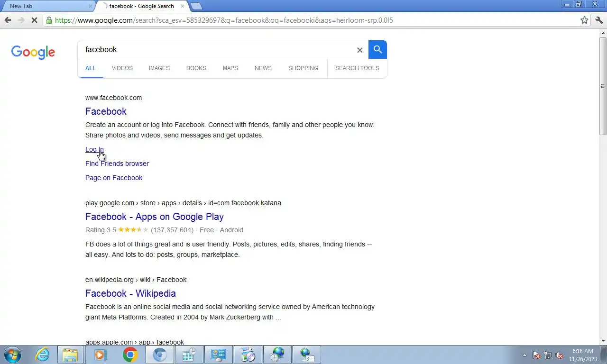Open the calendar calculator taskbar icon
Screen dimensions: 607x364
pos(189,355)
